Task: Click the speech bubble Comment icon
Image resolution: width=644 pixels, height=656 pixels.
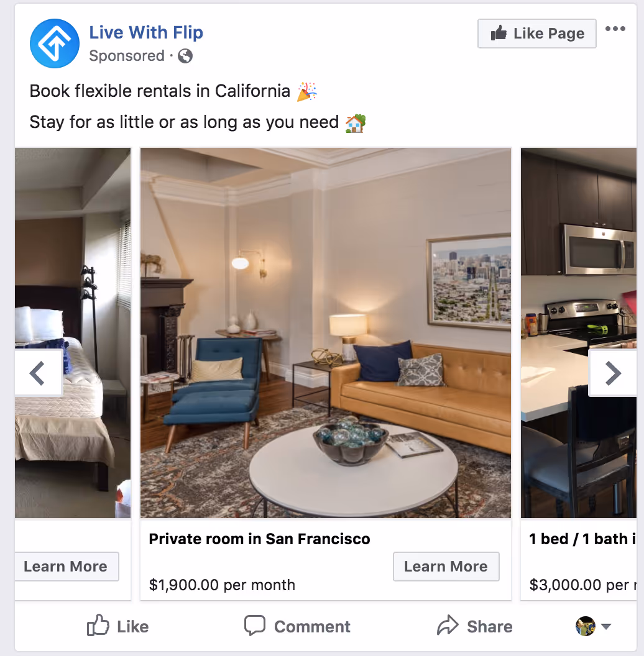Action: [255, 626]
